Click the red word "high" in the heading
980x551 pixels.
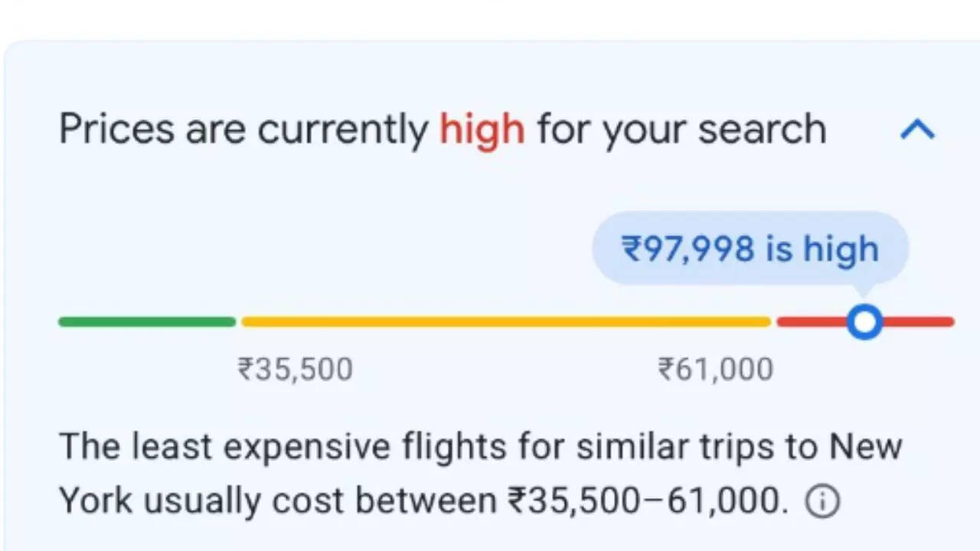(x=482, y=130)
